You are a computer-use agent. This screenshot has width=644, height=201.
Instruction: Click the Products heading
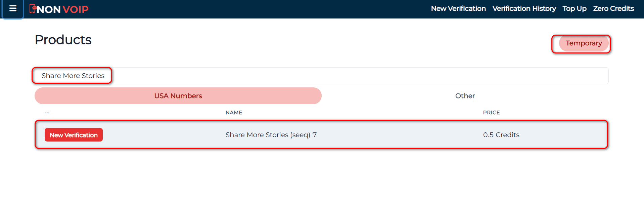click(63, 40)
